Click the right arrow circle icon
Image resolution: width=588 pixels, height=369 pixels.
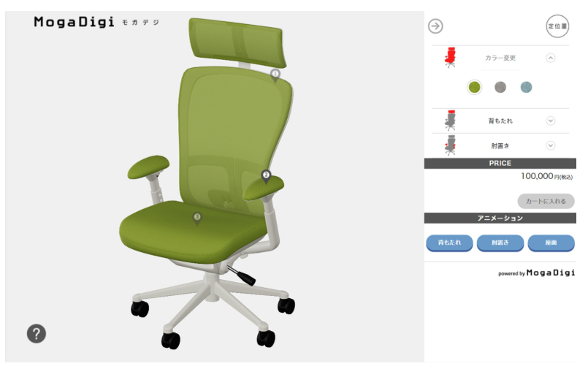435,26
